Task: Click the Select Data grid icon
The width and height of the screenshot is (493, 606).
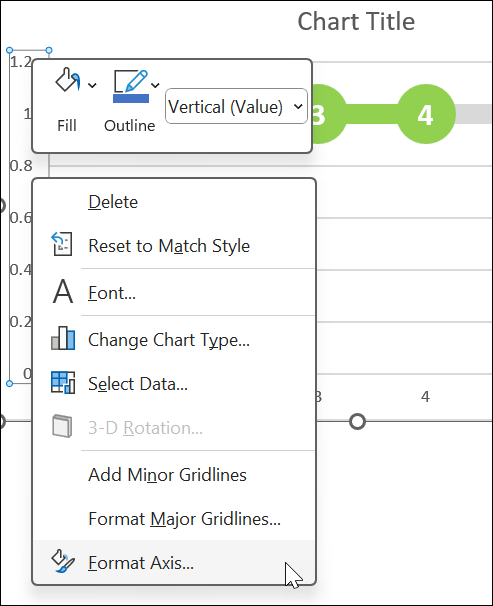Action: [x=63, y=382]
